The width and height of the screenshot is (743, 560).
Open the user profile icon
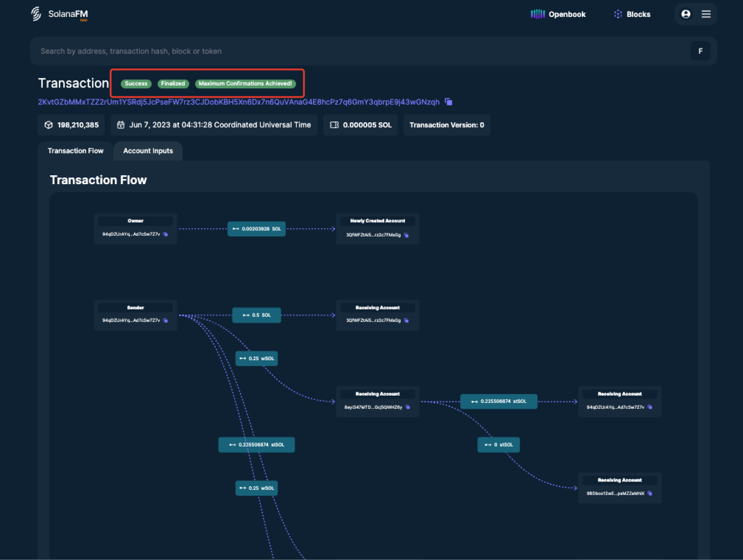tap(686, 14)
